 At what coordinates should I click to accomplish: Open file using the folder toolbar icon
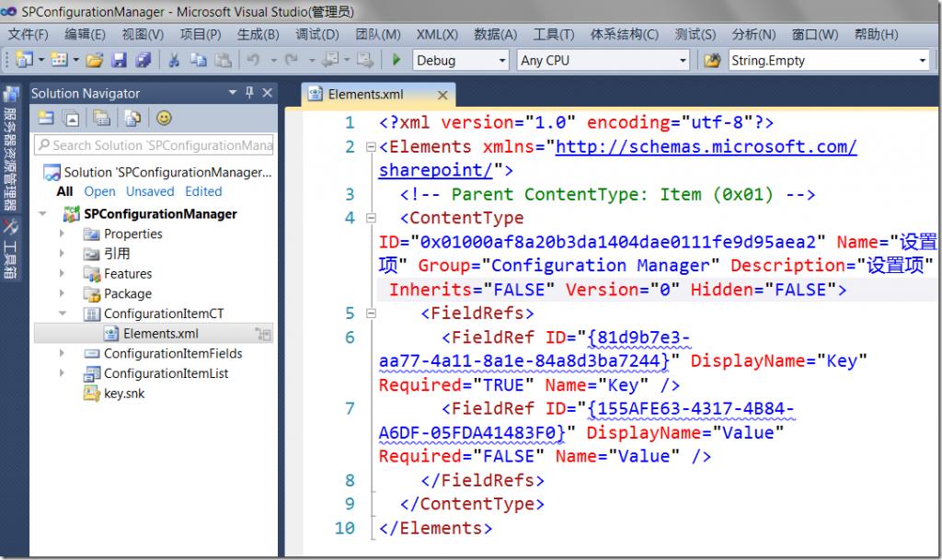coord(95,60)
